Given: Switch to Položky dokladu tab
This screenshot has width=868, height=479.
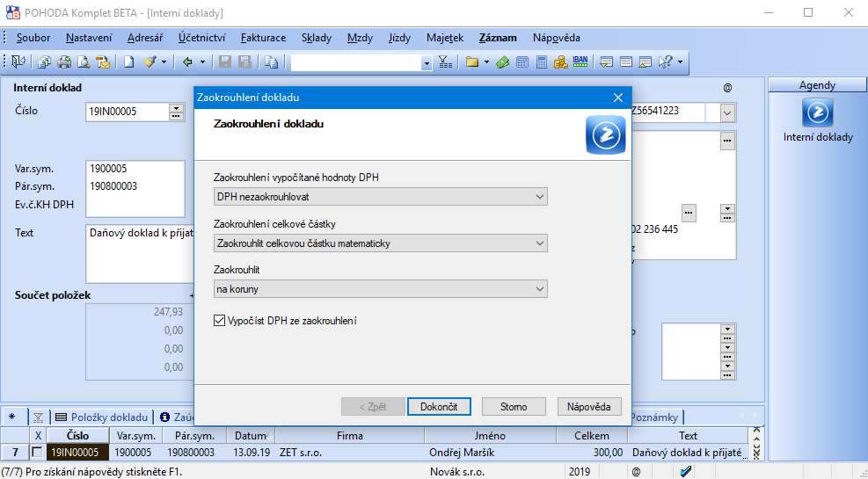Looking at the screenshot, I should point(103,417).
